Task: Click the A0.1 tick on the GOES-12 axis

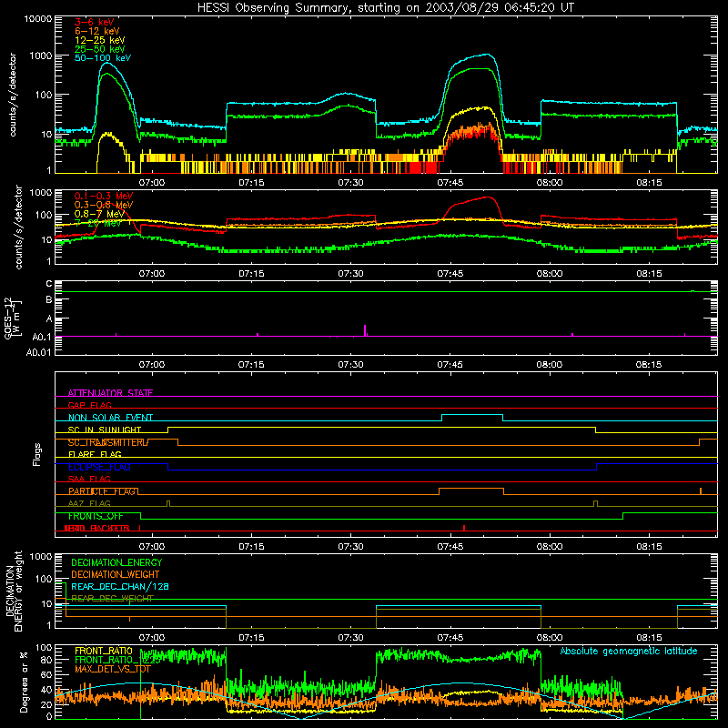Action: 42,337
